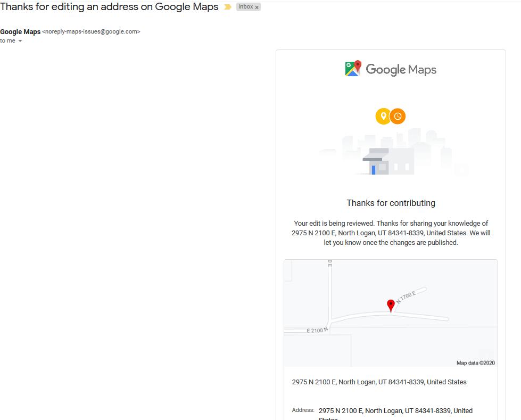Click the yellow importance marker icon

point(228,7)
